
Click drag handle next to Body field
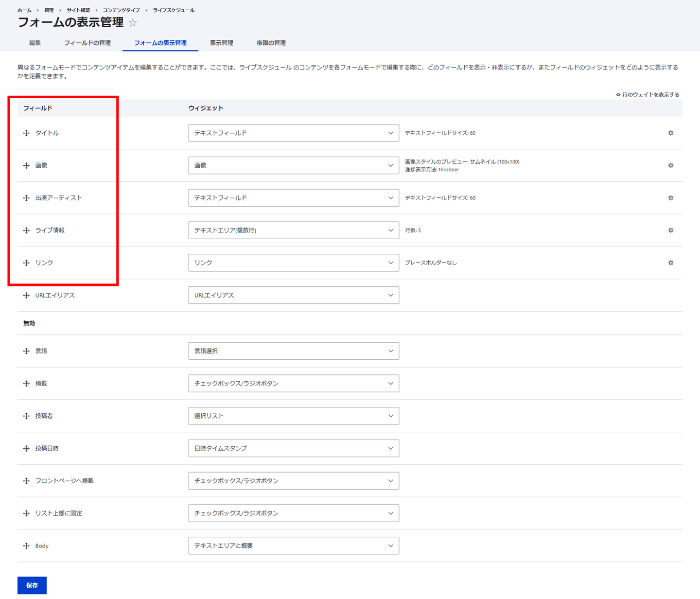[x=26, y=546]
